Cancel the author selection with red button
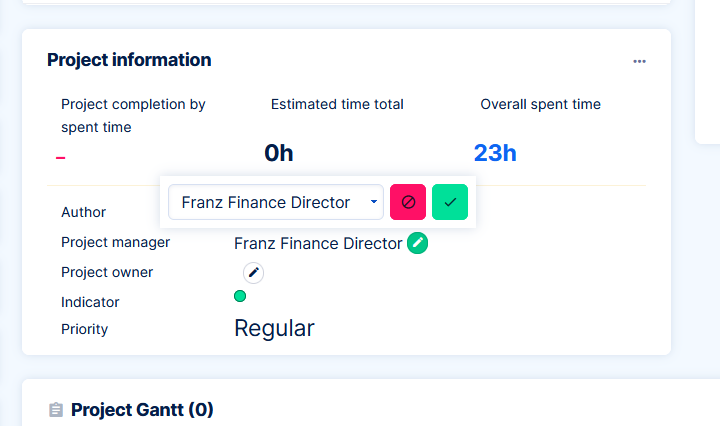This screenshot has height=426, width=720. [x=408, y=202]
